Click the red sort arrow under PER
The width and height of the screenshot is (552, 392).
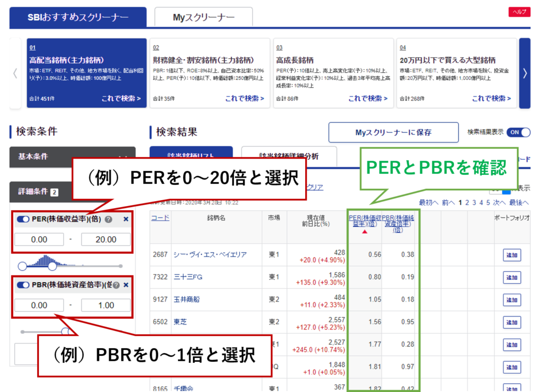[364, 232]
